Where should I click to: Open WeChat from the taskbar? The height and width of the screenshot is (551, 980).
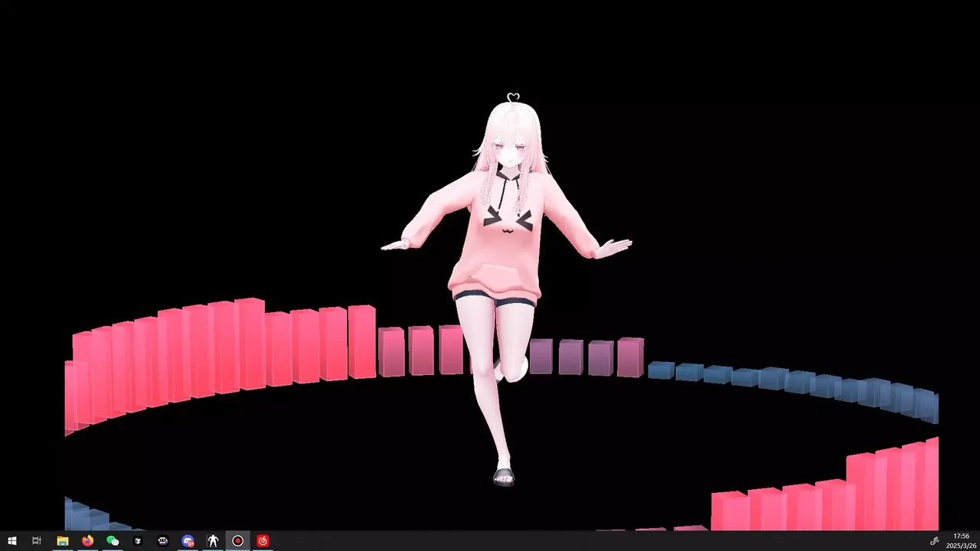tap(113, 541)
